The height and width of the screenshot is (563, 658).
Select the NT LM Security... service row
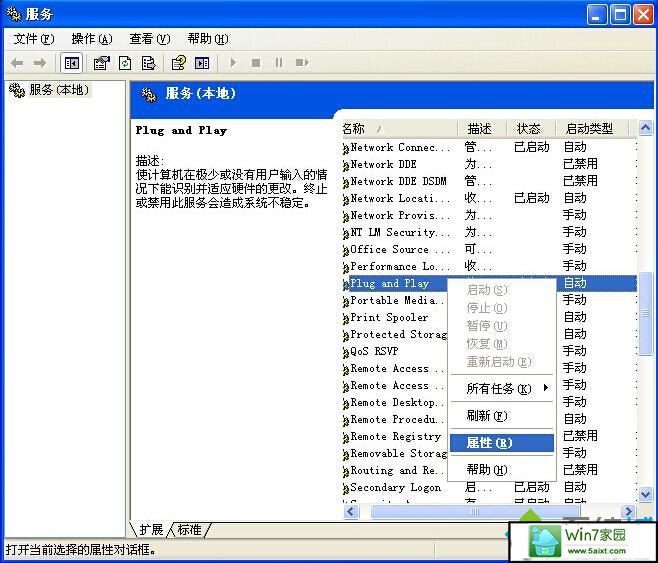[489, 232]
